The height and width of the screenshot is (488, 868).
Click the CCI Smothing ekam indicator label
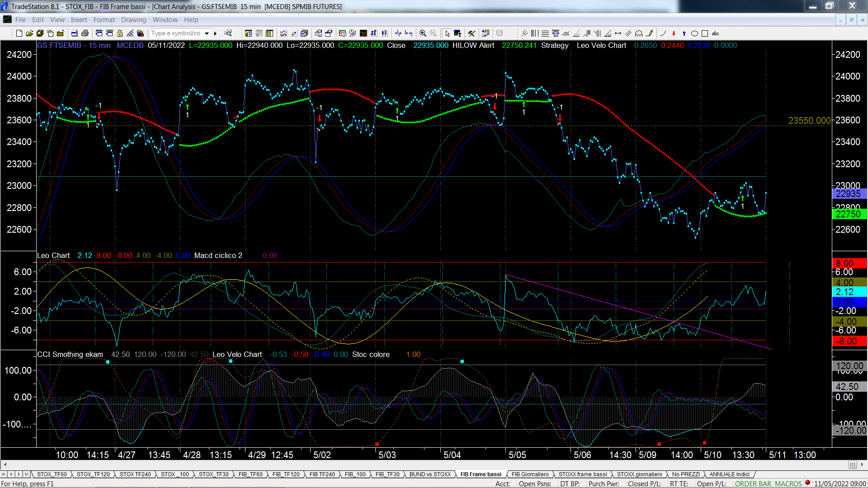(x=70, y=355)
